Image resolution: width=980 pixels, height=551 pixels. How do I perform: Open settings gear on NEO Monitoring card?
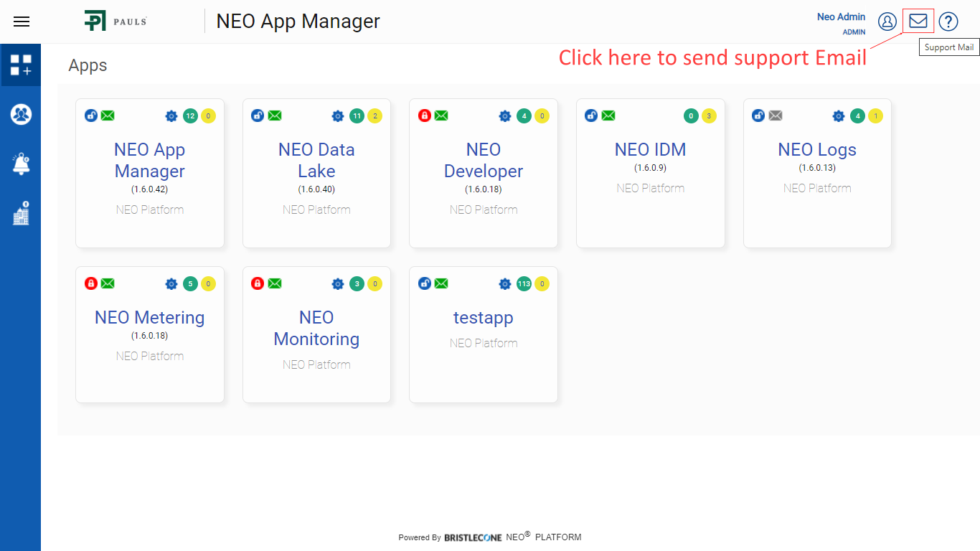pos(338,284)
